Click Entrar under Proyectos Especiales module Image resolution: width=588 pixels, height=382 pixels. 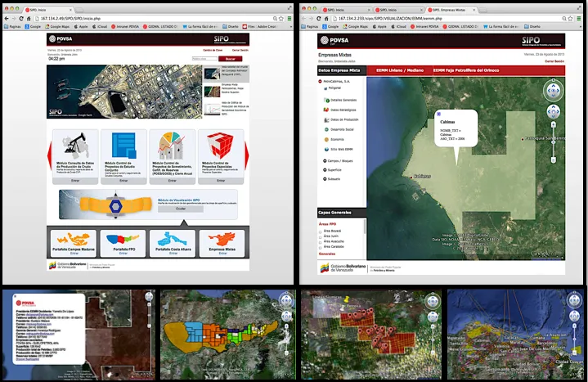221,181
